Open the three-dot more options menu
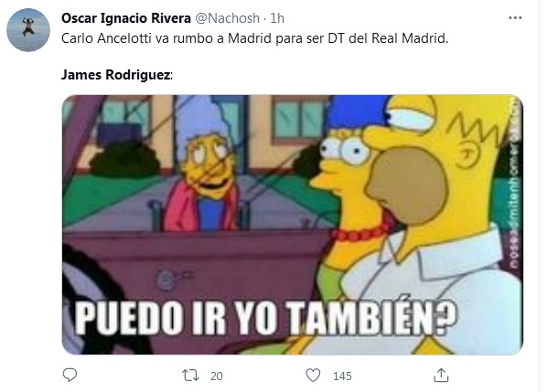 pos(515,17)
